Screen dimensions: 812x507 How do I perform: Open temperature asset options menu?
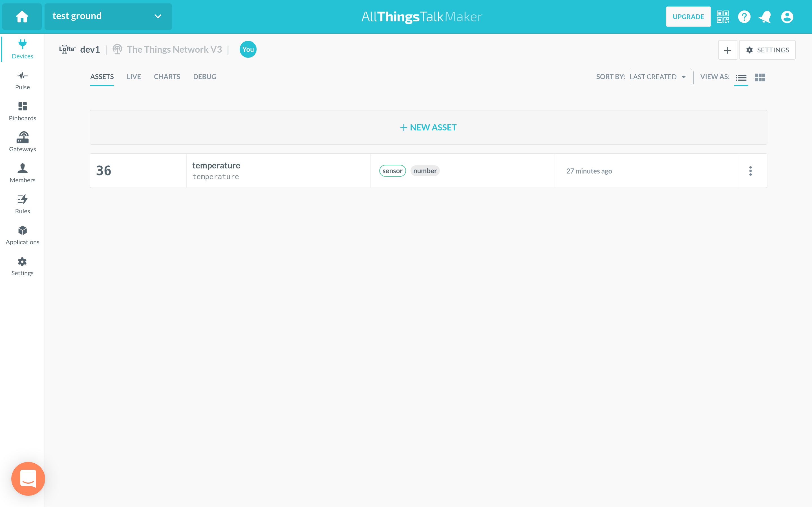point(750,171)
